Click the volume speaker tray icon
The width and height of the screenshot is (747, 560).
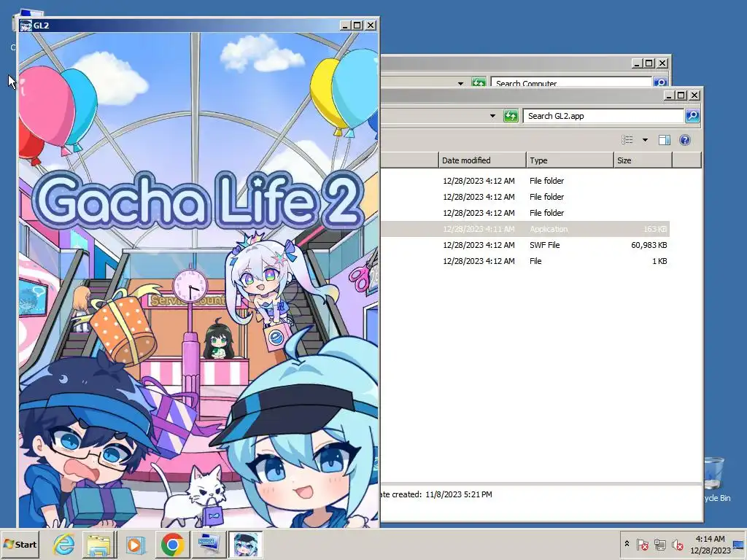click(678, 544)
